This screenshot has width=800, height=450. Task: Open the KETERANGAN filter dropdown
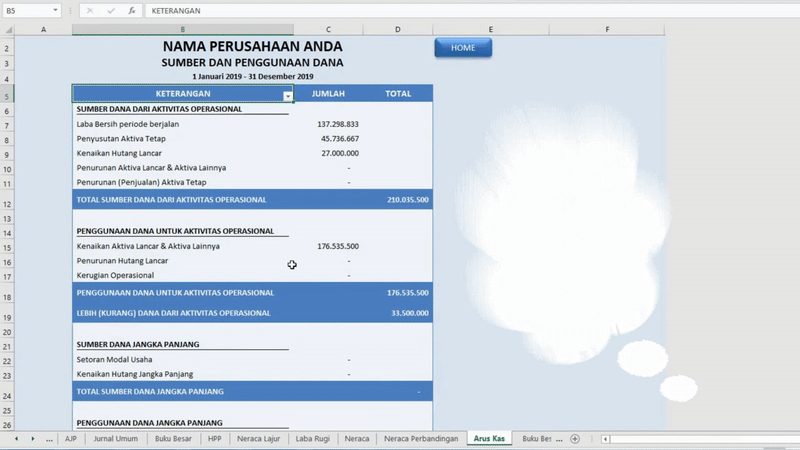click(x=288, y=96)
